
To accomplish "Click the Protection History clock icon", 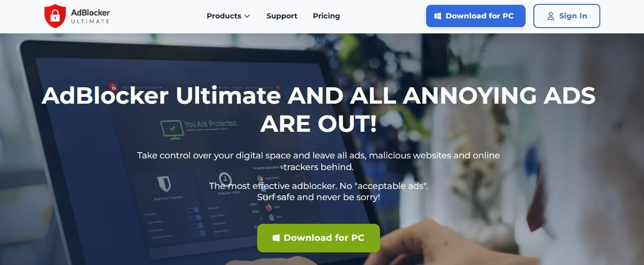I will [224, 179].
